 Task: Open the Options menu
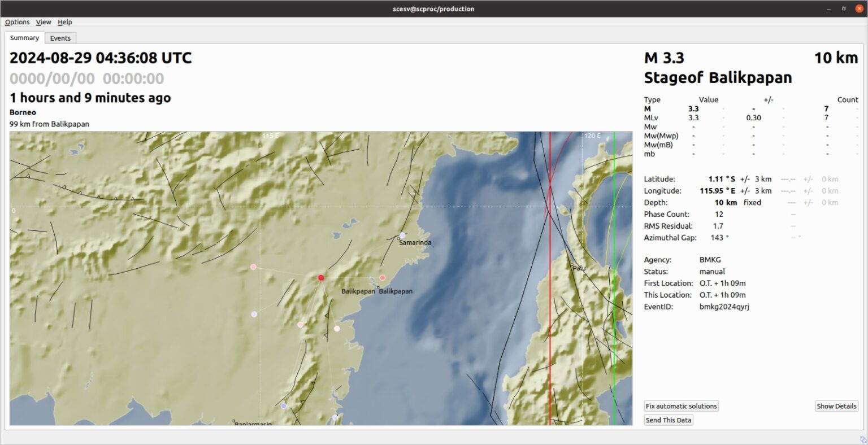[x=17, y=22]
